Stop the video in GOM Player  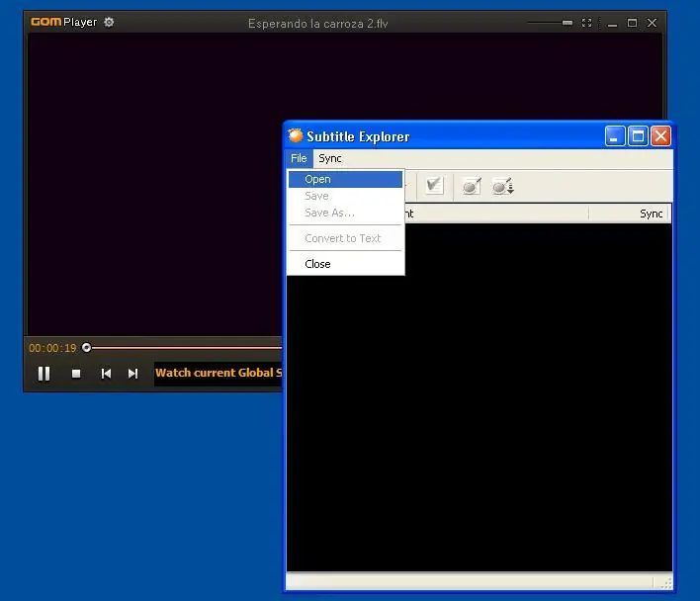click(x=76, y=374)
